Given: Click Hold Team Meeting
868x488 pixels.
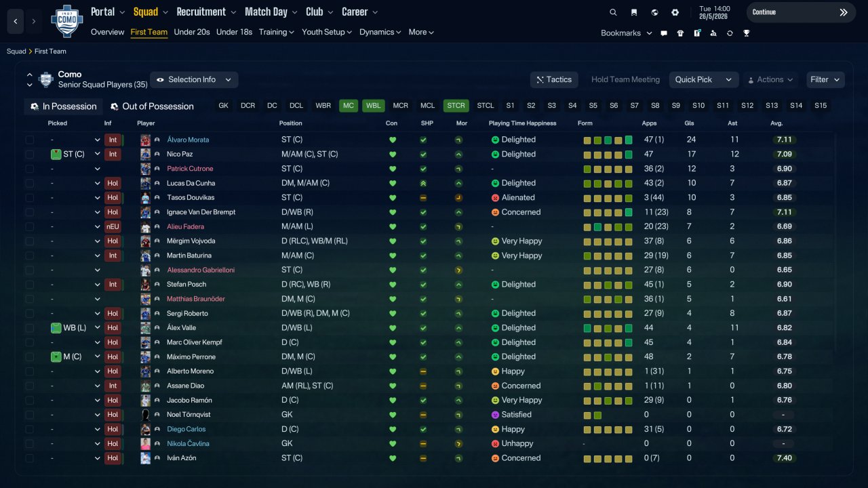Looking at the screenshot, I should click(x=625, y=80).
